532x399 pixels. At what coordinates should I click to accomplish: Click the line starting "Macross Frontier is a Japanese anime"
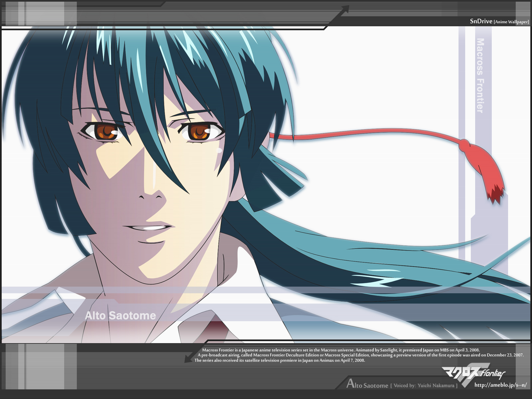[x=341, y=350]
